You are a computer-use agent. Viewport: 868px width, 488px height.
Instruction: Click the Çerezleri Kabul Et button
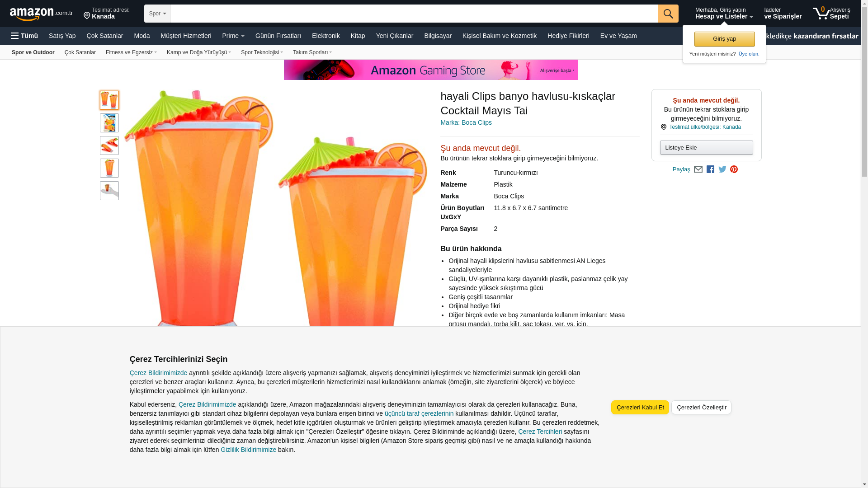640,408
